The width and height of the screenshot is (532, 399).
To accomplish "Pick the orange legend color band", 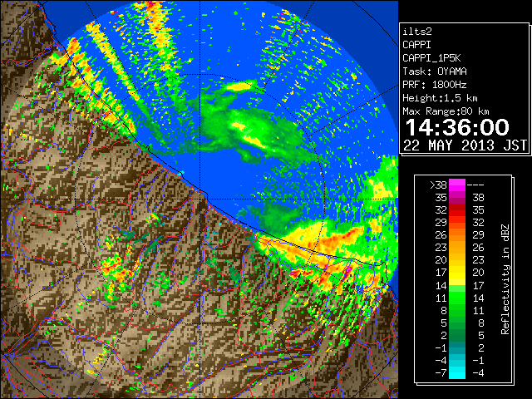I will 457,235.
